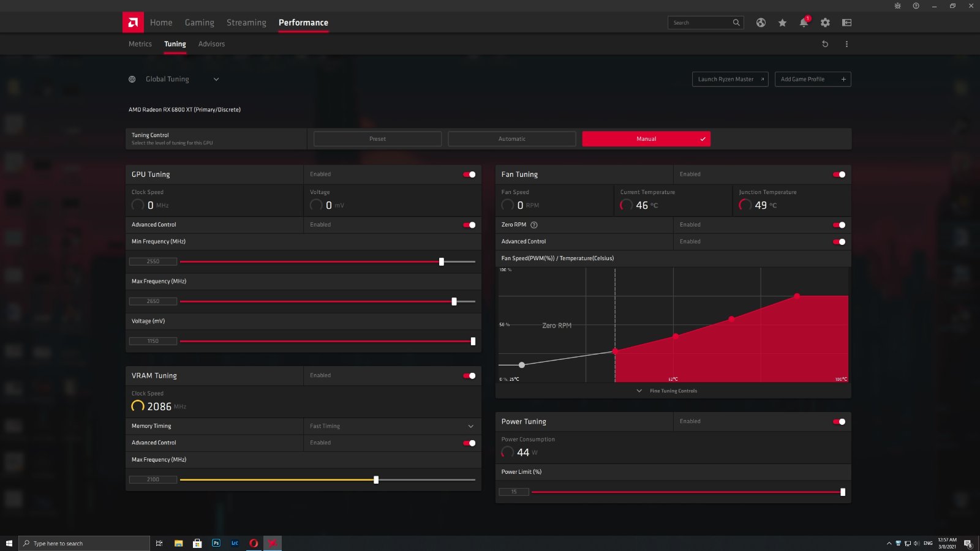The image size is (980, 551).
Task: Click the Global Tuning globe icon
Action: [132, 79]
